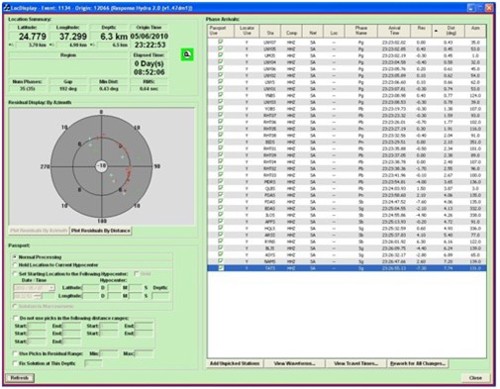500x389 pixels.
Task: Click the sort arrow in the Dist (deg) header
Action: (x=436, y=31)
